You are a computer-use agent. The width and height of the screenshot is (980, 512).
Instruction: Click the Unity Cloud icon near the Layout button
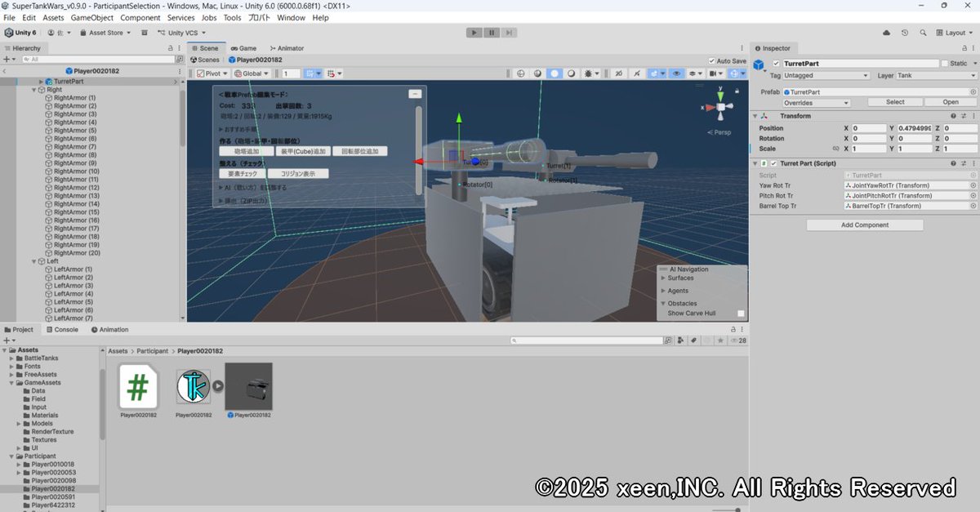pyautogui.click(x=886, y=33)
